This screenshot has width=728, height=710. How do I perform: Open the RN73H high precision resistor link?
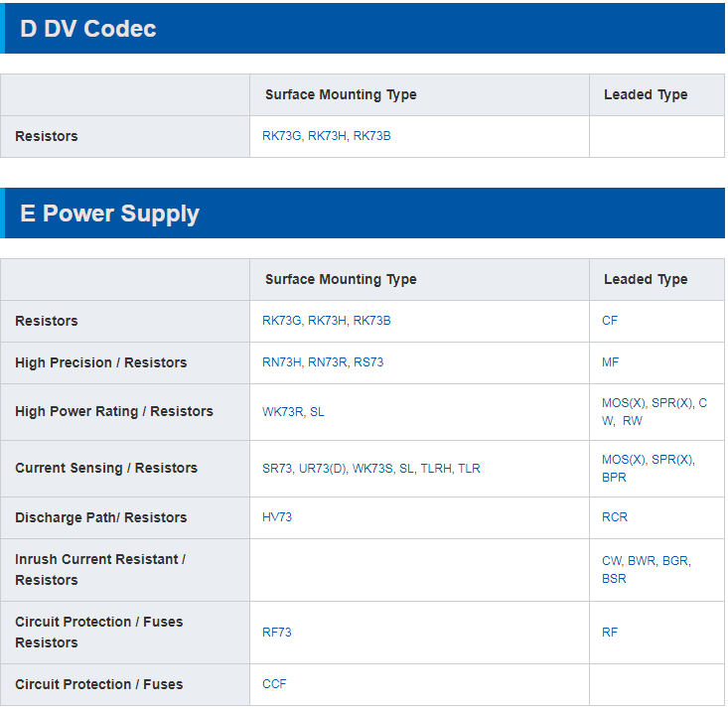[281, 362]
